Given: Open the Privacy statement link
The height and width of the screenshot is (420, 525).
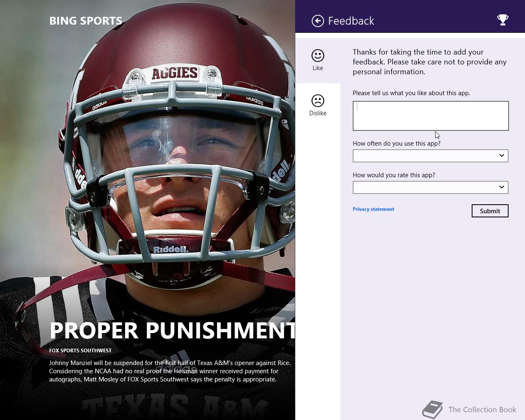Looking at the screenshot, I should [x=373, y=209].
